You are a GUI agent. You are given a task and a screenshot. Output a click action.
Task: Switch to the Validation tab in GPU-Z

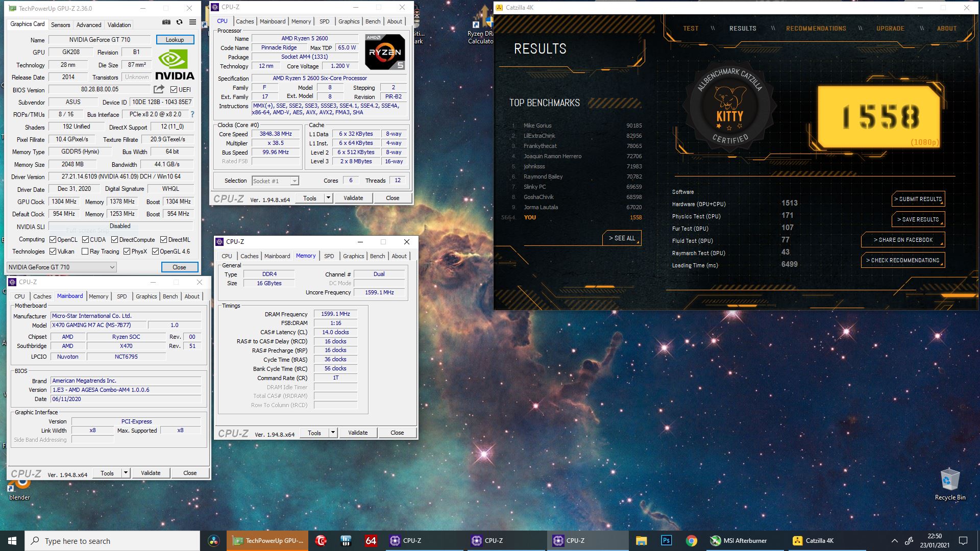pos(119,24)
